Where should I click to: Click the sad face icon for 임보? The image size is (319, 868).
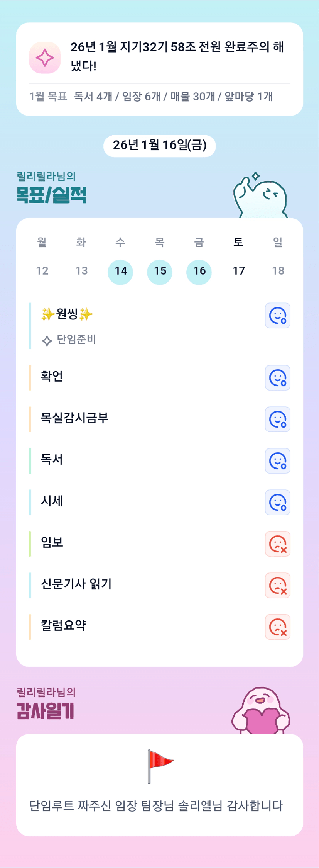click(x=277, y=544)
